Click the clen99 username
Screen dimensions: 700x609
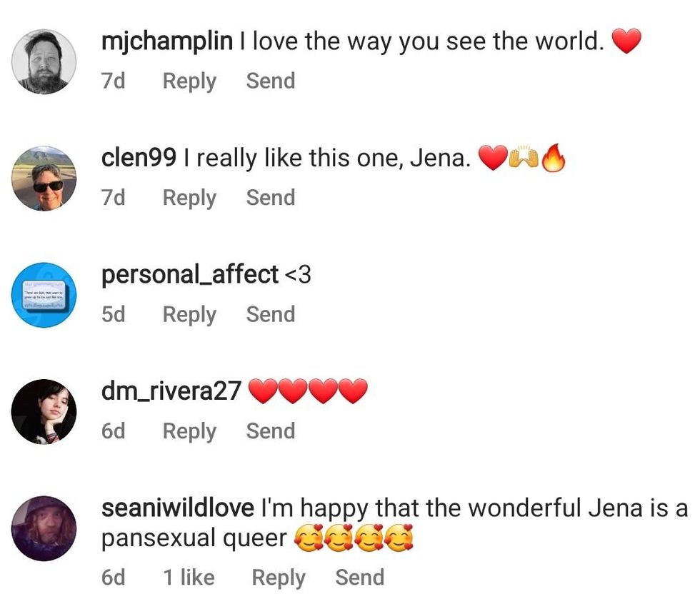point(139,158)
